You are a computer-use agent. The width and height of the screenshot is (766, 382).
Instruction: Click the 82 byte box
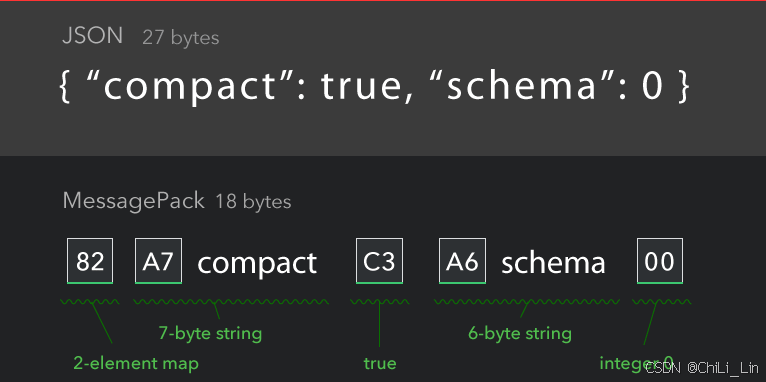tap(90, 261)
